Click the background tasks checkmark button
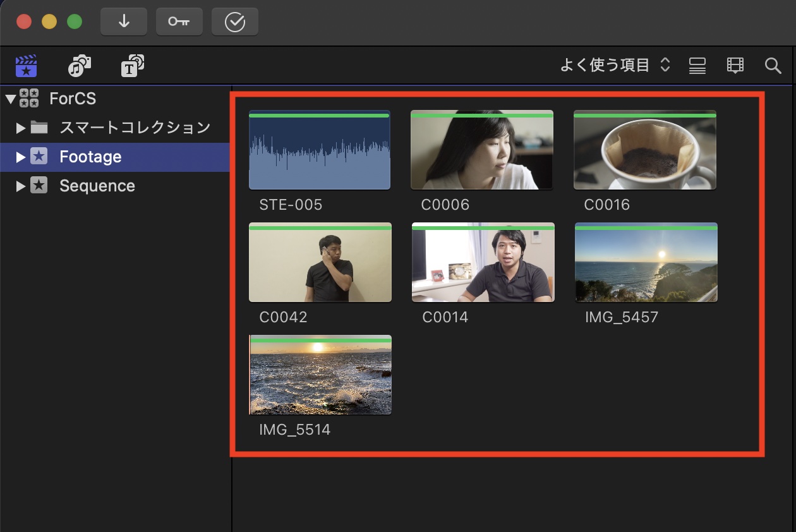Screen dimensions: 796x532 pyautogui.click(x=235, y=22)
